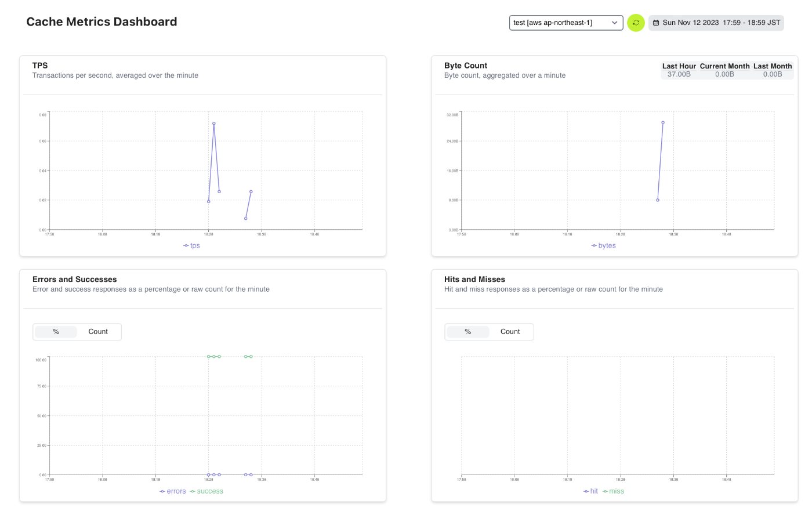Switch Errors and Successes to Count
The height and width of the screenshot is (518, 812).
pos(98,332)
